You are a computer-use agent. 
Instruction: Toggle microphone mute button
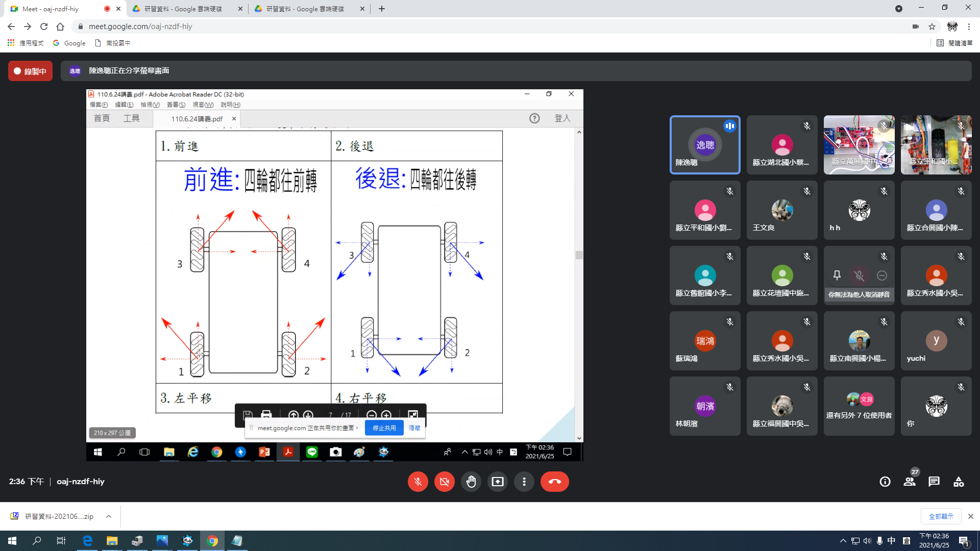click(x=418, y=482)
